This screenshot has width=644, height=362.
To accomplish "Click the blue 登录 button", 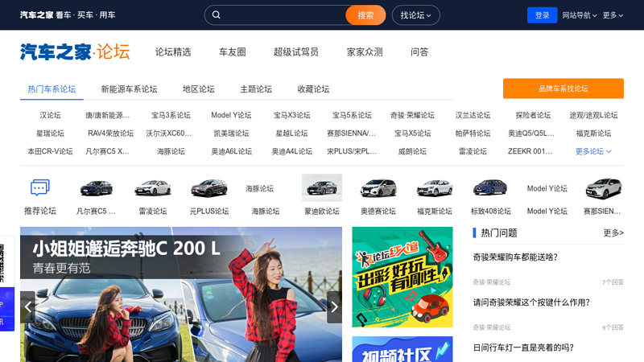I will coord(542,15).
